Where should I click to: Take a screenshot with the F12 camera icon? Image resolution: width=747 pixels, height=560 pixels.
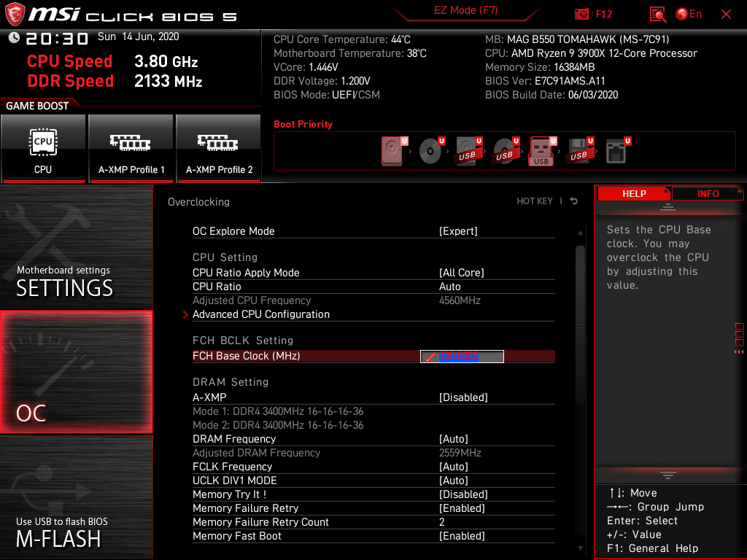point(581,15)
